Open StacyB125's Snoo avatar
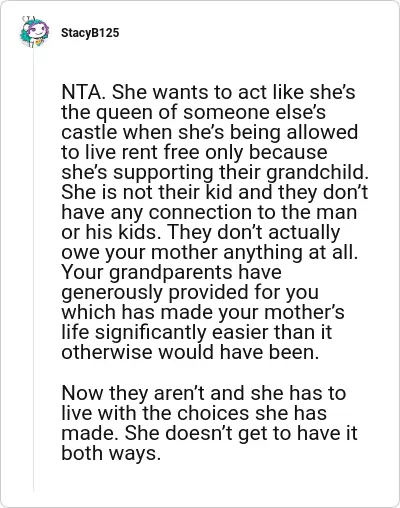This screenshot has height=508, width=400. [x=34, y=32]
